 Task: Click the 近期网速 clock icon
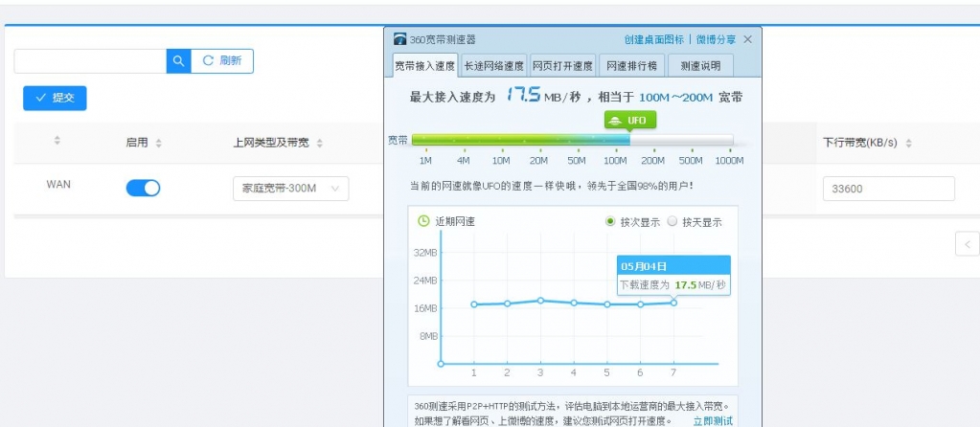[x=423, y=221]
